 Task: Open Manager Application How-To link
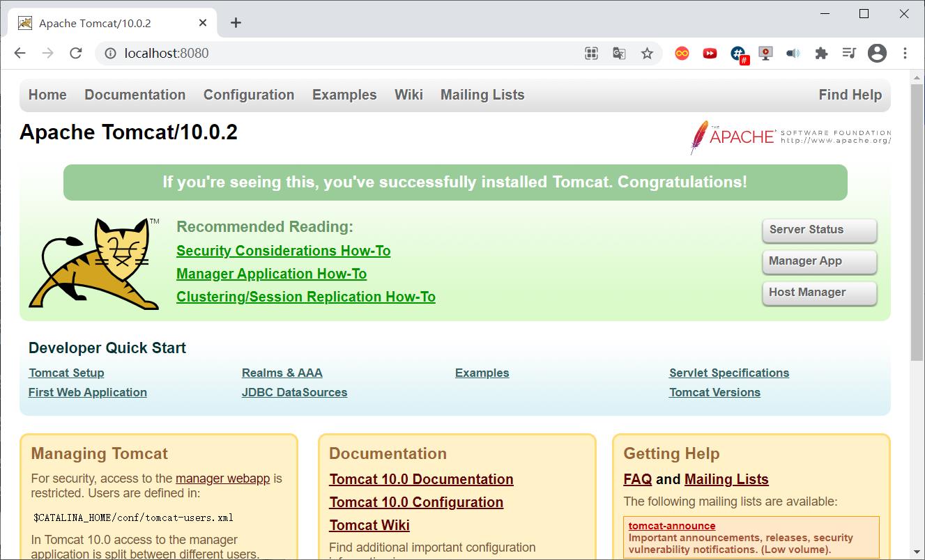click(x=272, y=274)
